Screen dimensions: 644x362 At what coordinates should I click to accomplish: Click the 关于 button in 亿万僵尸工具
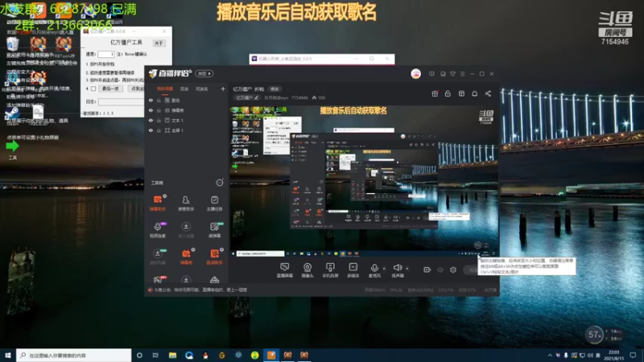(159, 43)
